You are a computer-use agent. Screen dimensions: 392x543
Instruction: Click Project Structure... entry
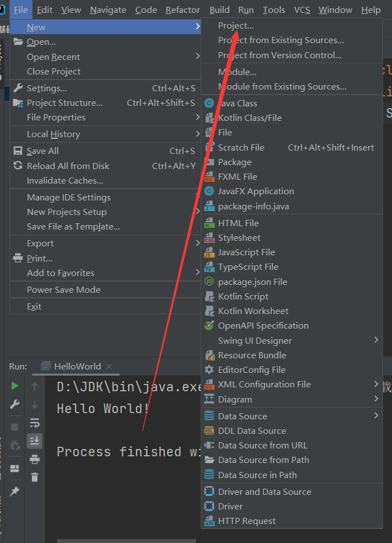click(x=106, y=103)
